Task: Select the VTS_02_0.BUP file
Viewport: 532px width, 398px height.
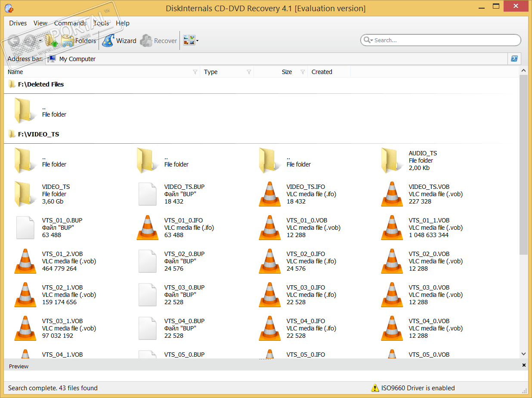Action: coord(171,261)
